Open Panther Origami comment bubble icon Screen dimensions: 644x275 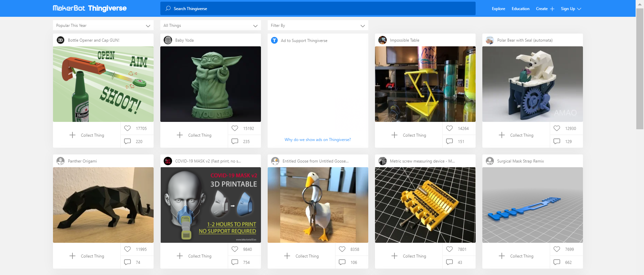(x=127, y=262)
